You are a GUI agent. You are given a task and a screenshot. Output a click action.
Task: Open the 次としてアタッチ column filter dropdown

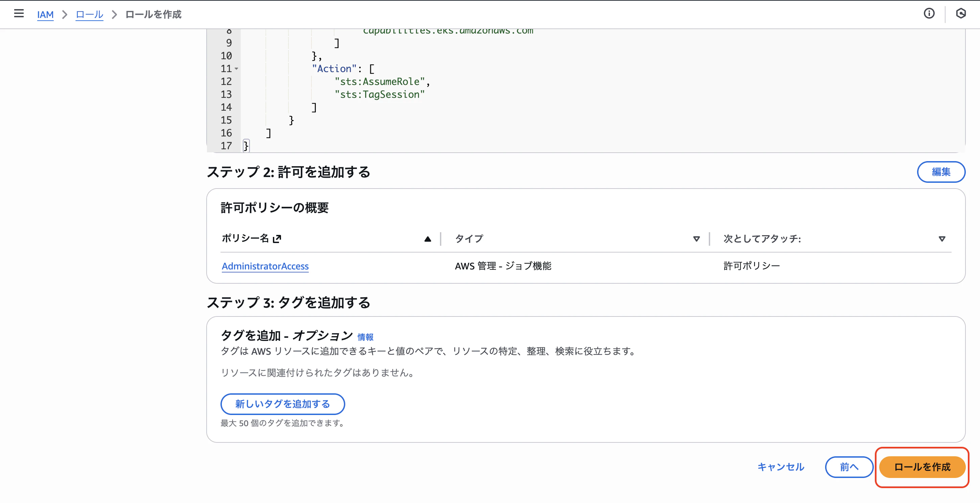942,239
